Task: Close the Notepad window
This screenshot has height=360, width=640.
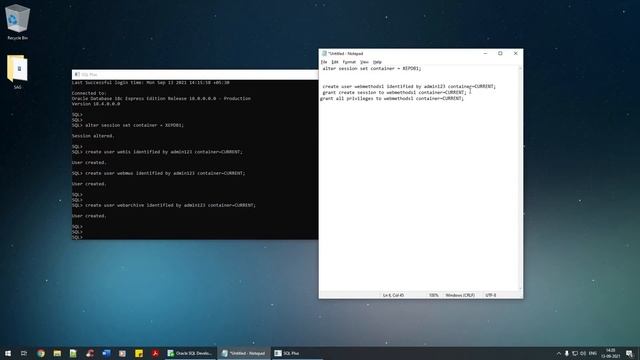Action: click(516, 53)
